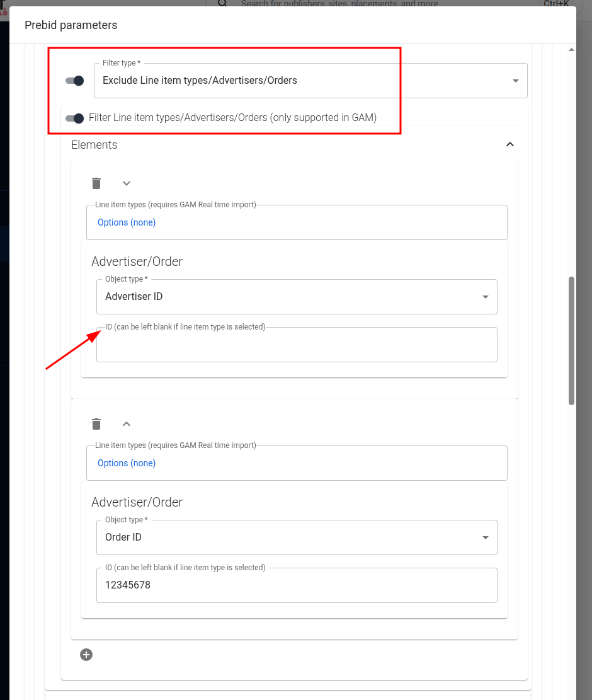This screenshot has width=592, height=700.
Task: Click the ID field containing 12345678
Action: pyautogui.click(x=296, y=585)
